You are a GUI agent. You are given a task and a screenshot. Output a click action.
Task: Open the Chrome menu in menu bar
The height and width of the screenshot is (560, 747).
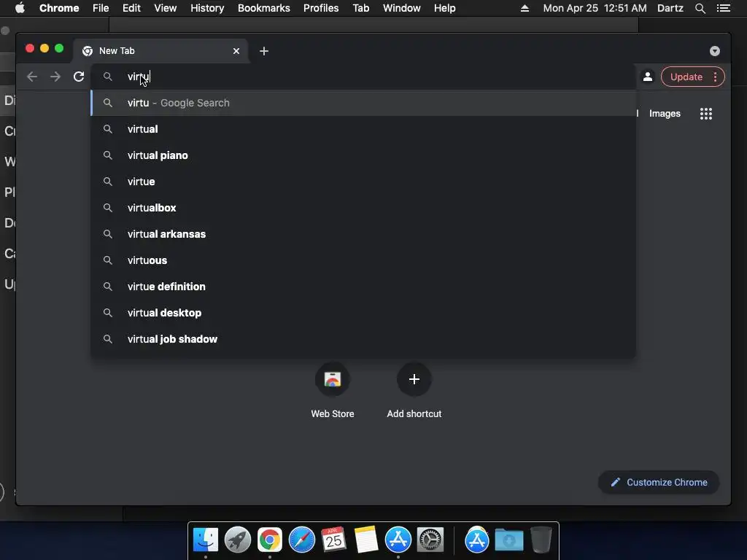coord(59,8)
